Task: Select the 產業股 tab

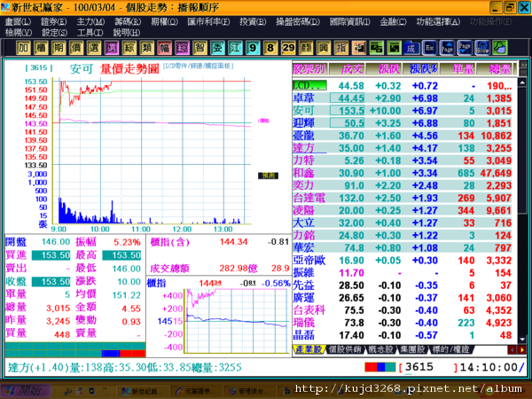Action: (309, 349)
